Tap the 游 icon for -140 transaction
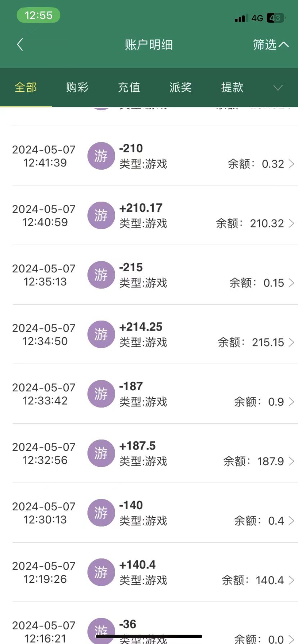 click(x=101, y=513)
